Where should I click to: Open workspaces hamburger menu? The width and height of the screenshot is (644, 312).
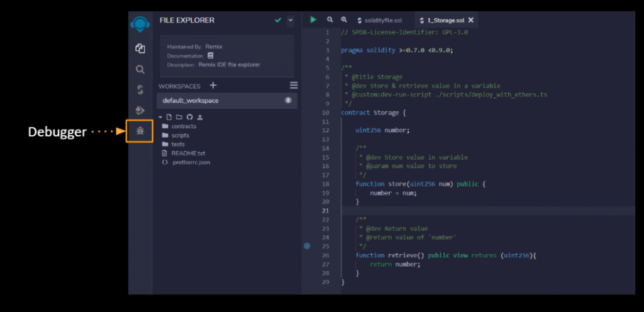(x=294, y=86)
